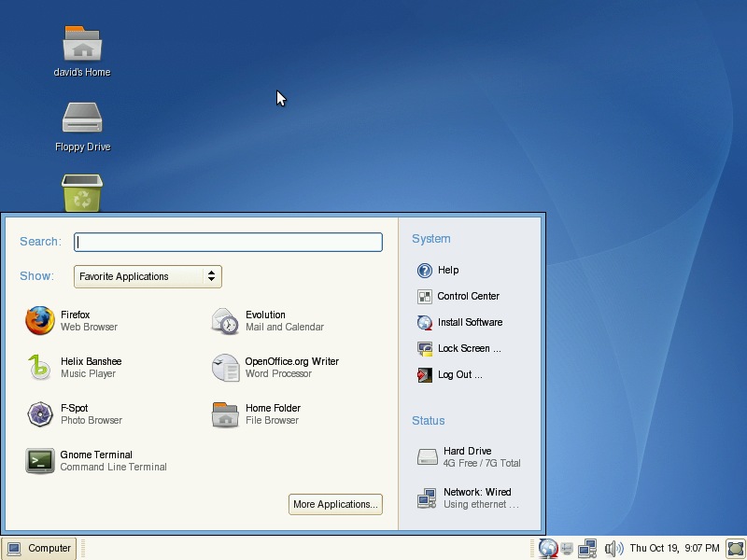This screenshot has width=747, height=560.
Task: Click the 'OpenOffice.org Writer' label text
Action: (292, 361)
